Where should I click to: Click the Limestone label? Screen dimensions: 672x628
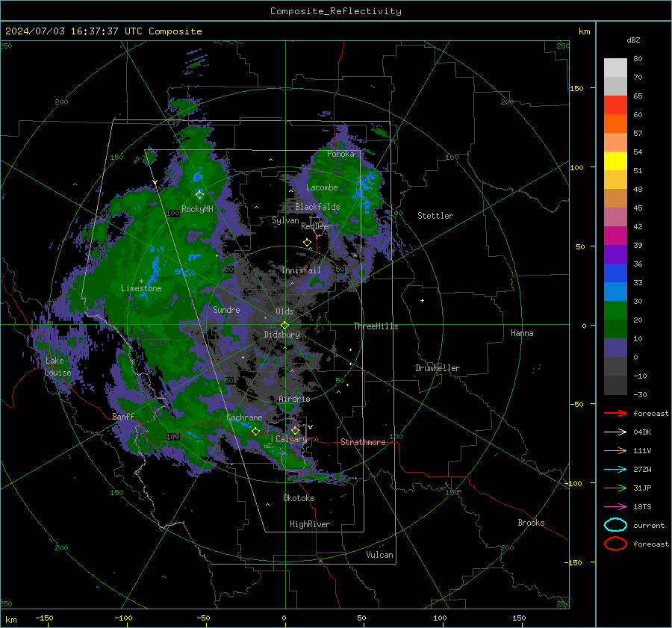(x=141, y=288)
